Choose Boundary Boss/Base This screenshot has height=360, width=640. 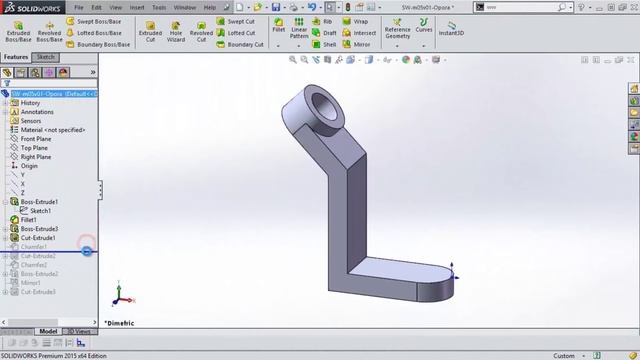coord(98,44)
